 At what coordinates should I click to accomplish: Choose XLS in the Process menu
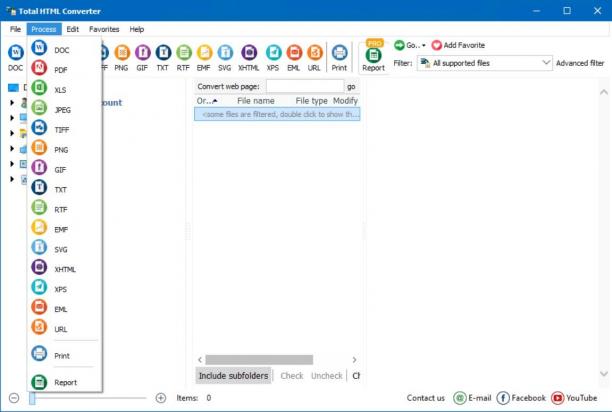pyautogui.click(x=64, y=89)
